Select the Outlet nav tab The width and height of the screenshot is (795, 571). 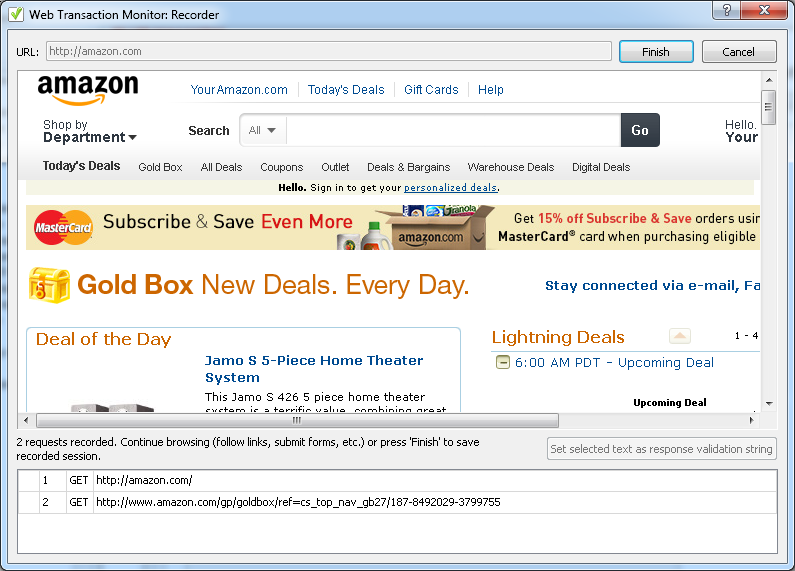point(335,167)
